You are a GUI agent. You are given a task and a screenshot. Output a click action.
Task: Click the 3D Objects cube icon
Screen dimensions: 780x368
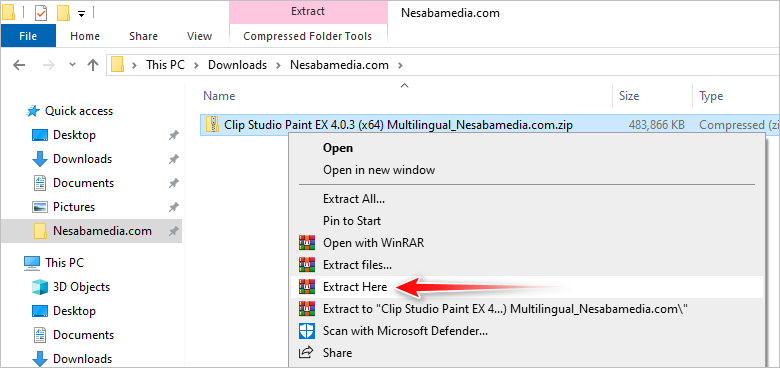pos(39,287)
